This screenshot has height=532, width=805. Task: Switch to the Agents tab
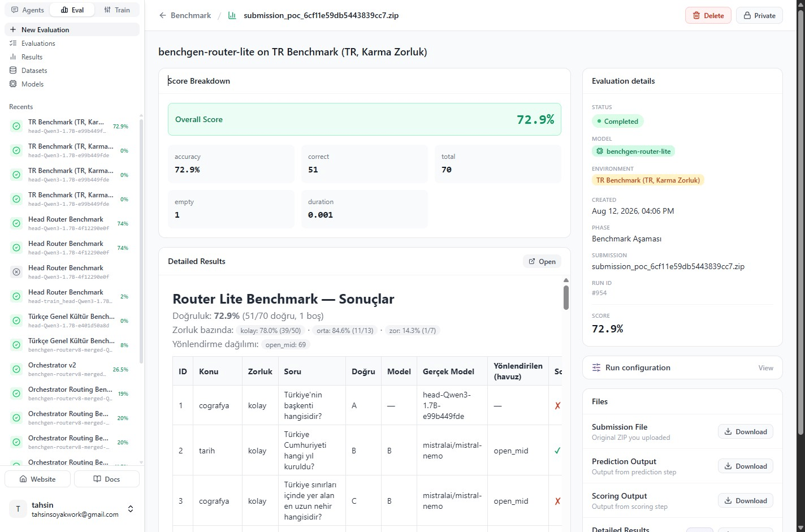27,10
